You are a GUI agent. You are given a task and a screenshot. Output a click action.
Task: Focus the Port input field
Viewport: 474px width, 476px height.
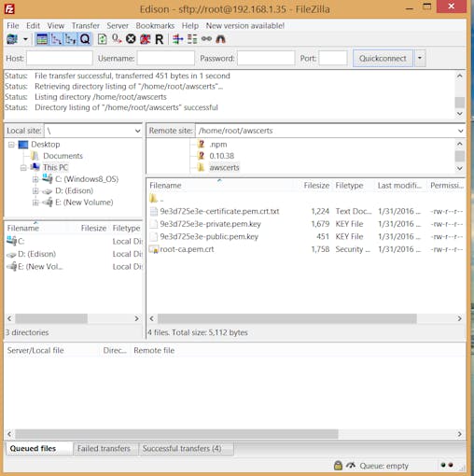click(x=333, y=58)
